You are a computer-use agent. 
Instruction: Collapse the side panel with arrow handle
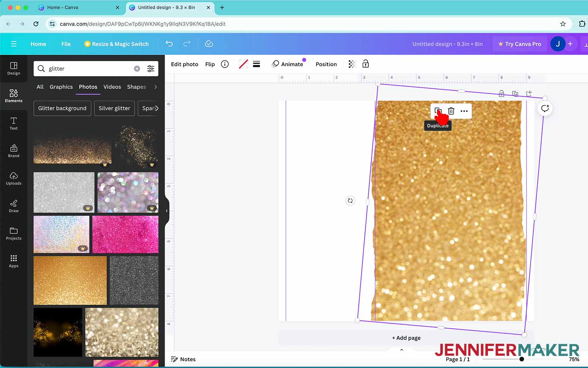click(x=167, y=211)
